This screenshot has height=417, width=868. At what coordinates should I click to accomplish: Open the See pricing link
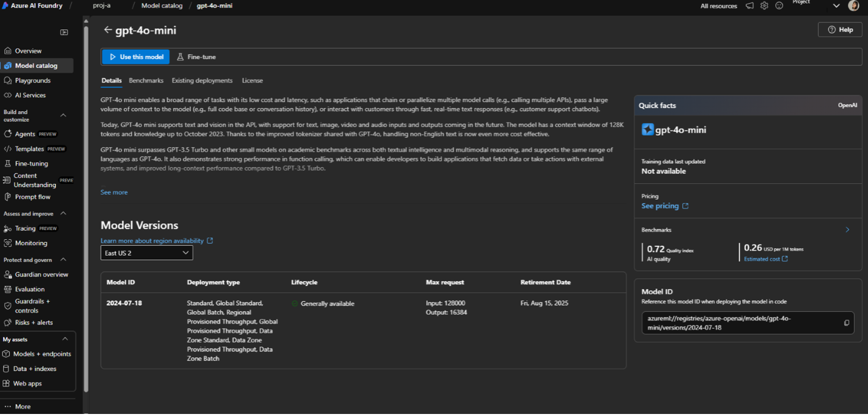[660, 206]
